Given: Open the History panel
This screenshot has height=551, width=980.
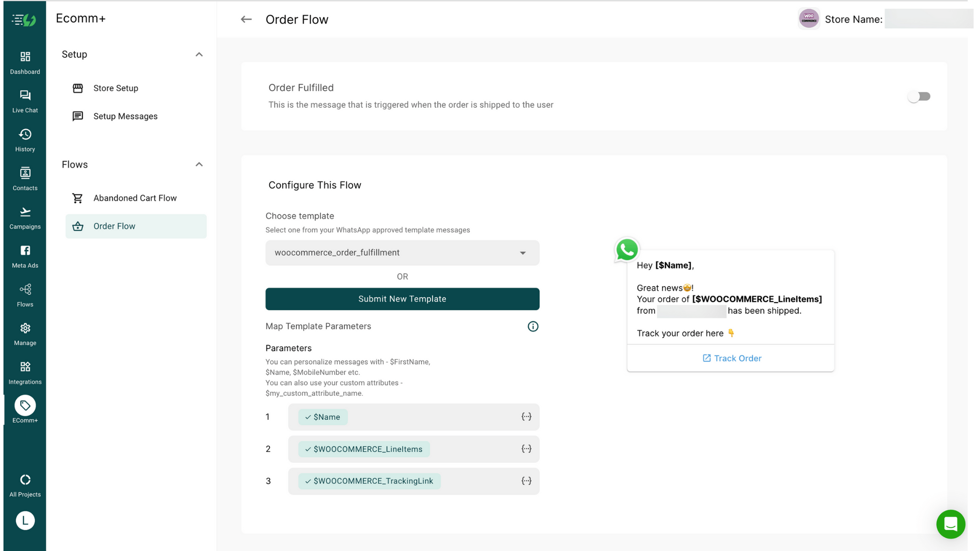Looking at the screenshot, I should [24, 138].
